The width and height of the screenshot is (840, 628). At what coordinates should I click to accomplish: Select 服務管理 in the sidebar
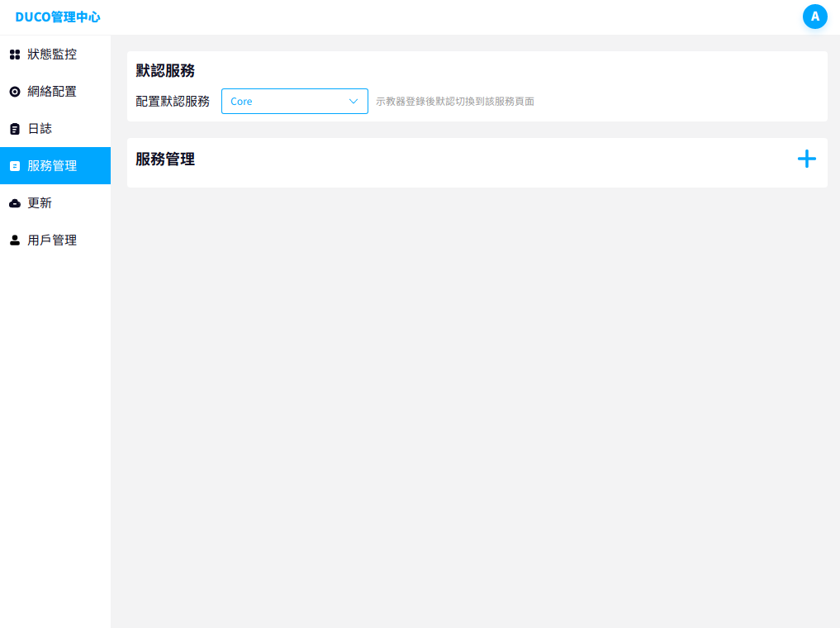click(x=55, y=165)
